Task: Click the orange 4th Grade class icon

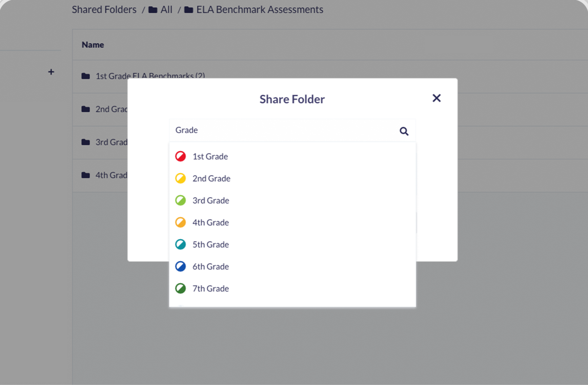Action: click(x=180, y=222)
